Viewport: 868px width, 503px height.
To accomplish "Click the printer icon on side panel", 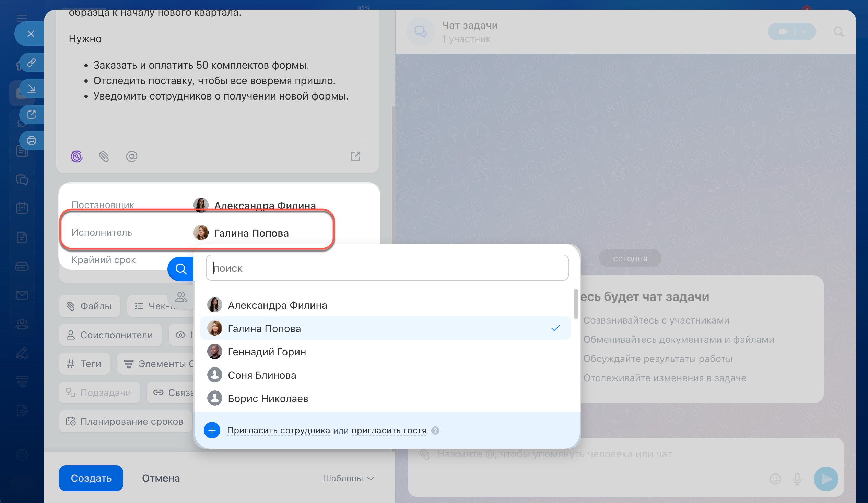I will (31, 141).
